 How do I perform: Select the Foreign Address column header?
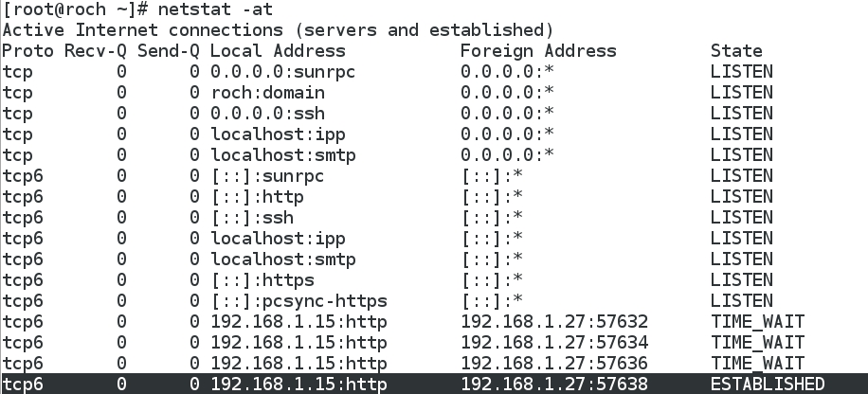click(x=538, y=51)
